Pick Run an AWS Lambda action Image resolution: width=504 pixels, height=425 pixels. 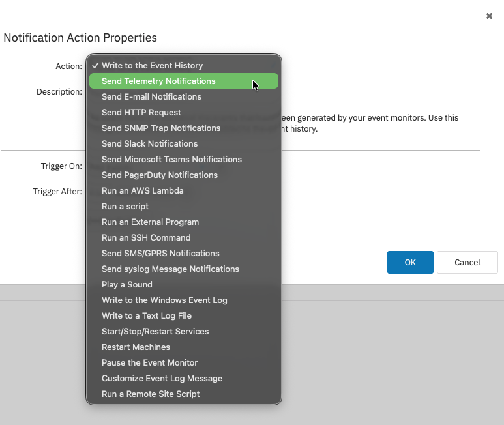point(142,191)
